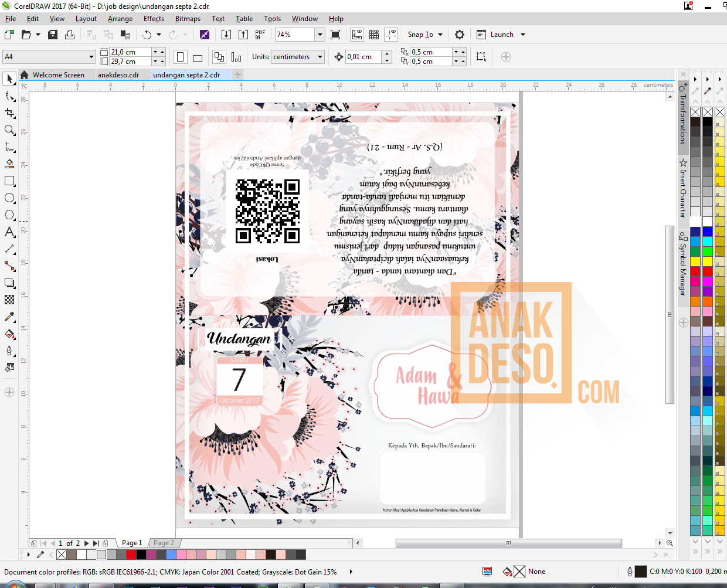727x588 pixels.
Task: Open the Open file dropdown arrow
Action: coord(38,35)
